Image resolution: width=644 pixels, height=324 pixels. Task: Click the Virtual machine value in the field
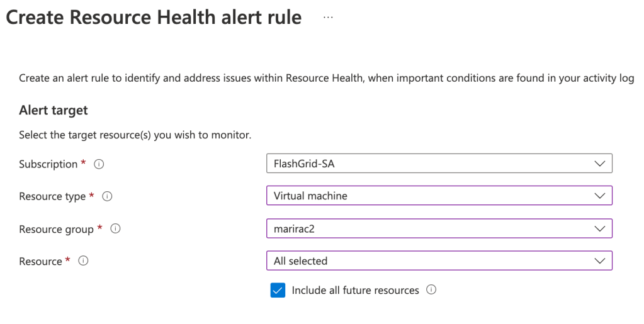310,196
